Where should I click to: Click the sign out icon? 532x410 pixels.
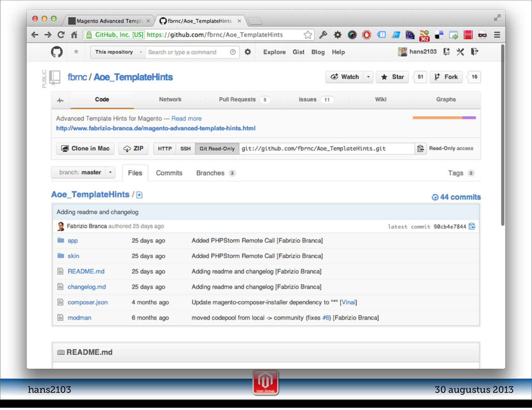[474, 52]
